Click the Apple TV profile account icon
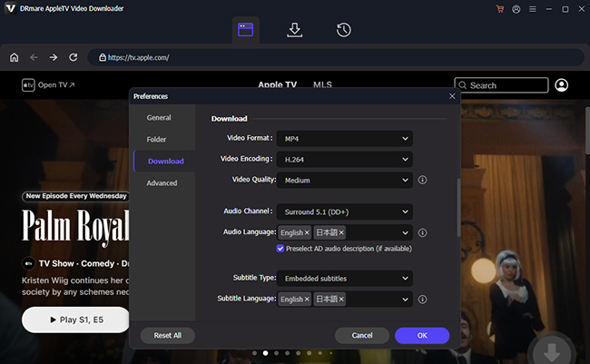This screenshot has width=590, height=364. 562,85
